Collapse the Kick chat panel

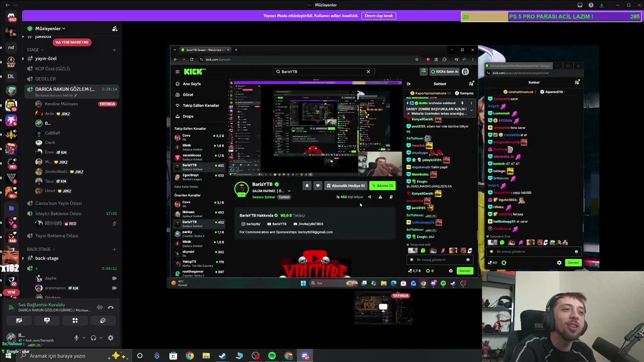pyautogui.click(x=409, y=84)
